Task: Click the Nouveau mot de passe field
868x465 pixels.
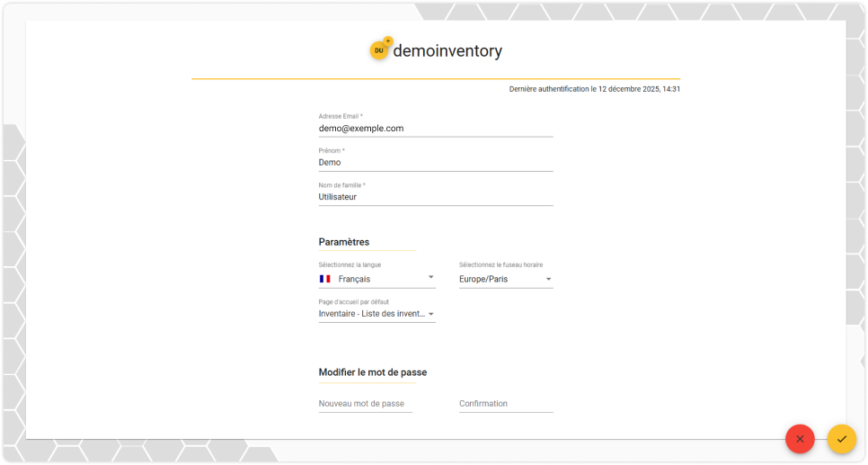Action: [x=366, y=404]
